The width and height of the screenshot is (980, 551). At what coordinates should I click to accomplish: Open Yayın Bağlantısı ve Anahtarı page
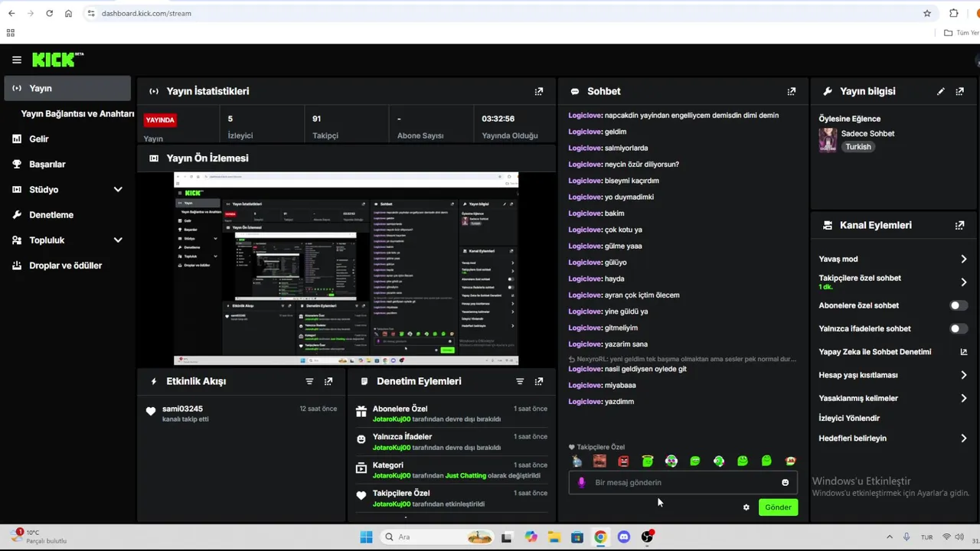pos(77,113)
